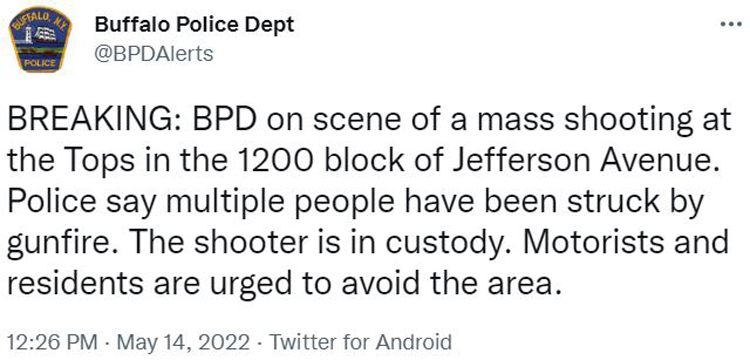This screenshot has width=750, height=360.
Task: Click the May 14, 2022 date
Action: coord(183,342)
